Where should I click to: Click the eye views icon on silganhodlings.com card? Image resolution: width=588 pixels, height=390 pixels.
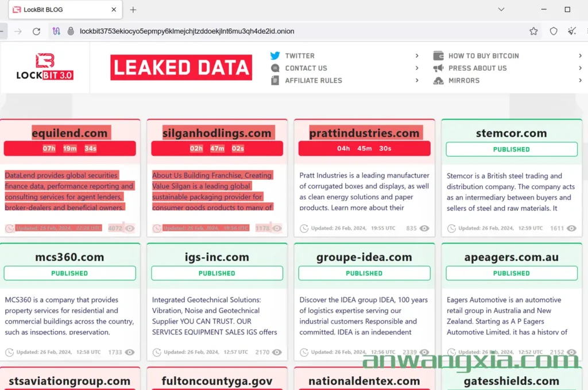[277, 228]
